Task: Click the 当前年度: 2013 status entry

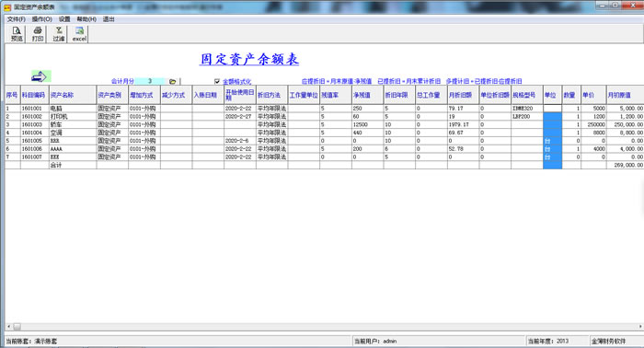Action: [x=558, y=341]
